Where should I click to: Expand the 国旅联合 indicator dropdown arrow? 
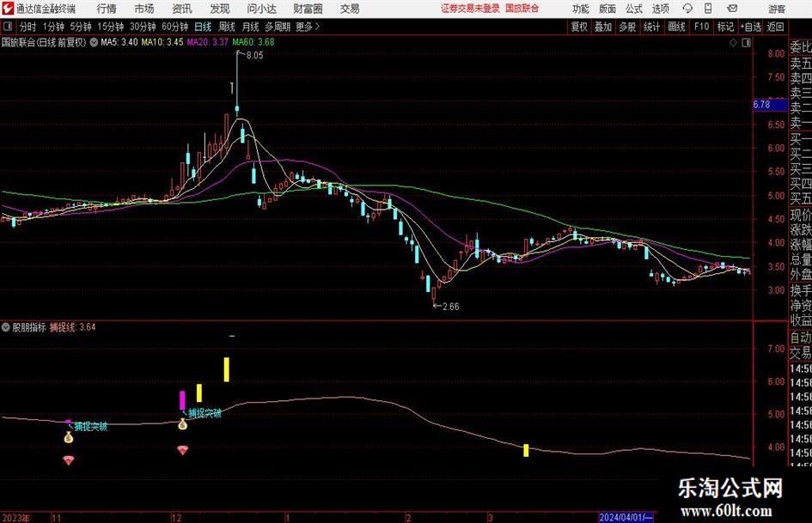tap(94, 42)
